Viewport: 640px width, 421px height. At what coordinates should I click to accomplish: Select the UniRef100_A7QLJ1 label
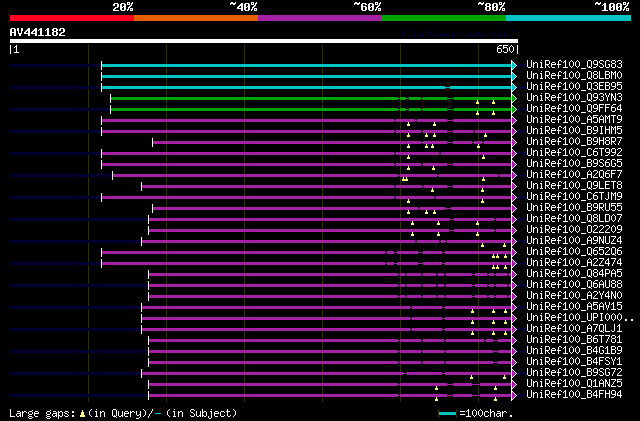coord(574,329)
